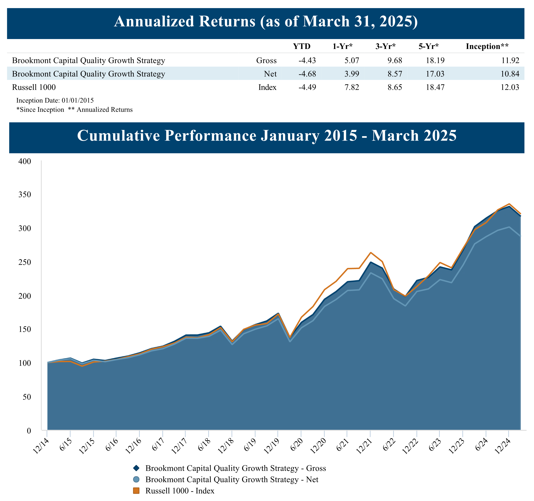The width and height of the screenshot is (534, 501).
Task: Click the 6/17 x-axis label
Action: coord(158,444)
